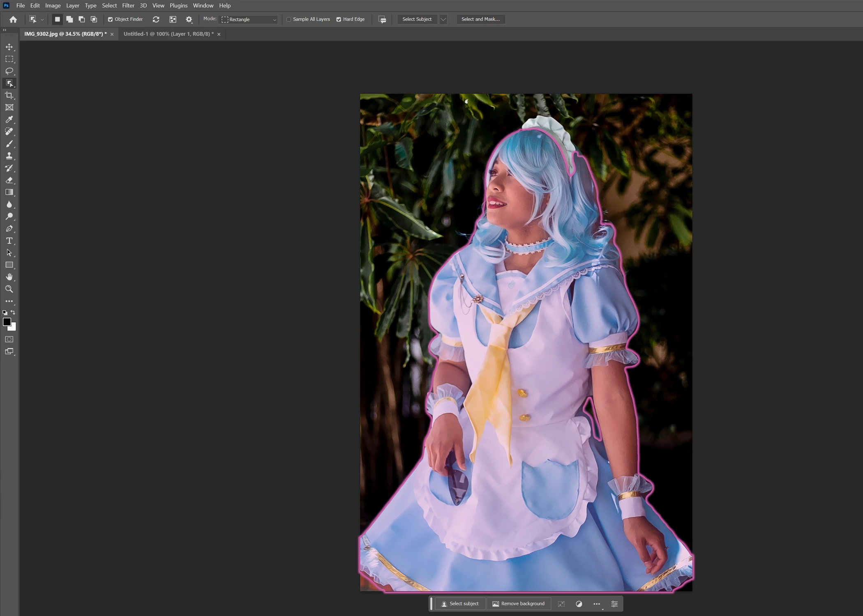Choose the Eyedropper tool
This screenshot has height=616, width=863.
point(9,120)
